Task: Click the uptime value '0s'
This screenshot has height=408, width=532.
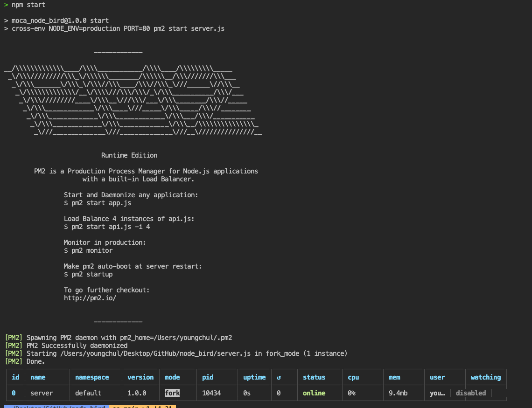Action: (247, 393)
